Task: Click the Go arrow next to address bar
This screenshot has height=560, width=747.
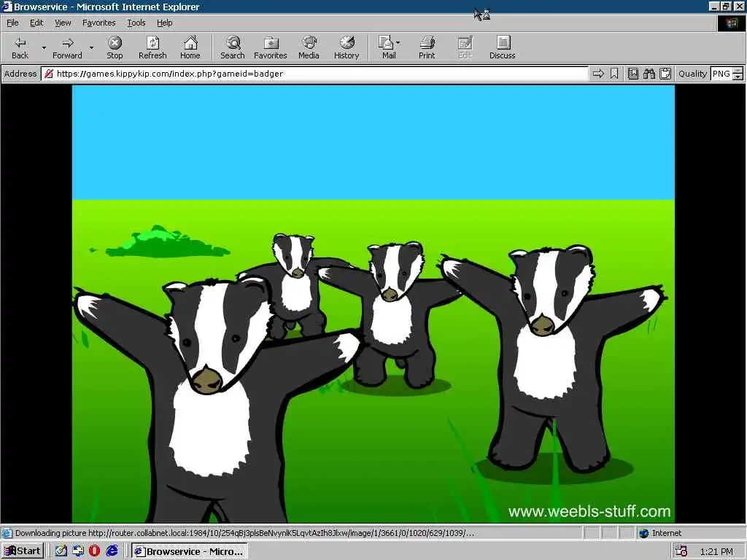Action: click(x=598, y=74)
